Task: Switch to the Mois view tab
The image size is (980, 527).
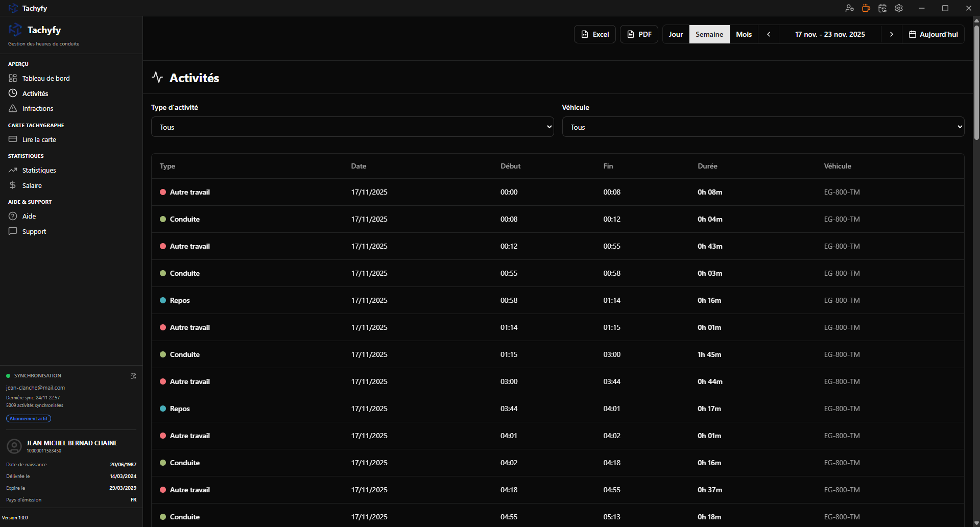Action: (x=744, y=34)
